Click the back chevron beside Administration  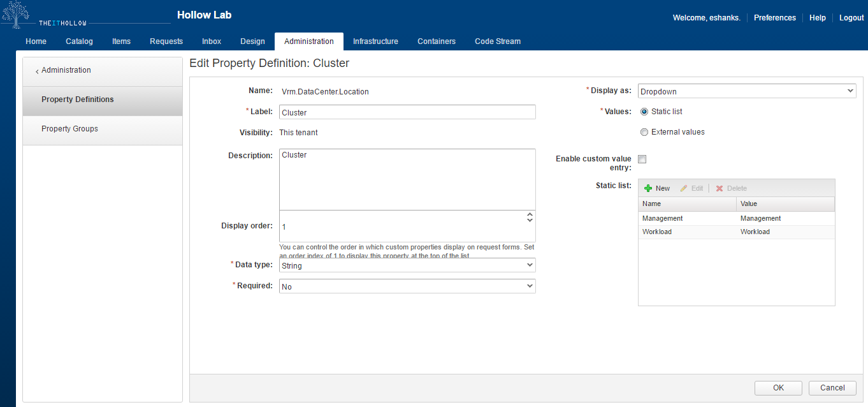(37, 71)
